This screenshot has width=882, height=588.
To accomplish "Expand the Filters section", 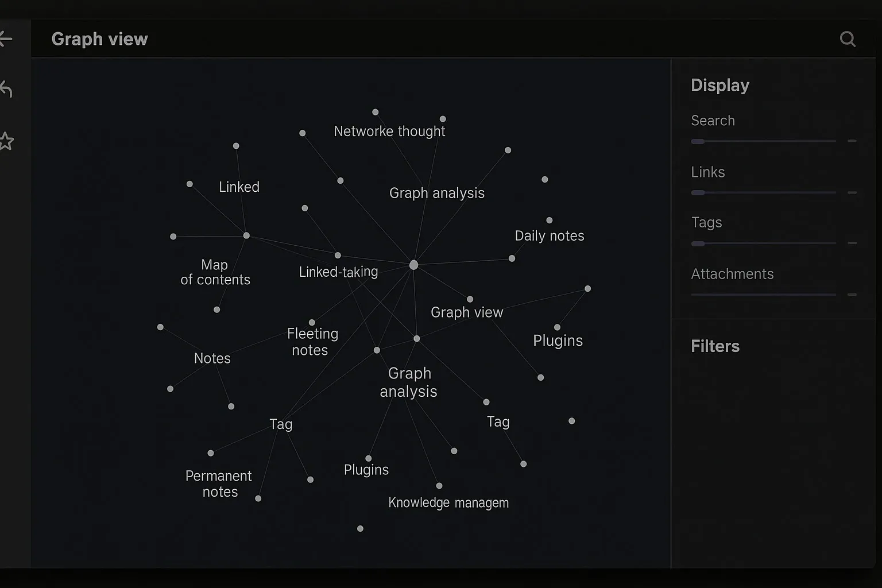I will (x=715, y=346).
